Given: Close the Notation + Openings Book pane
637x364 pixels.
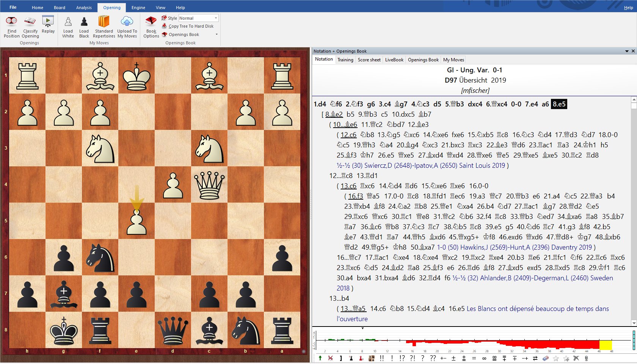Looking at the screenshot, I should tap(633, 51).
